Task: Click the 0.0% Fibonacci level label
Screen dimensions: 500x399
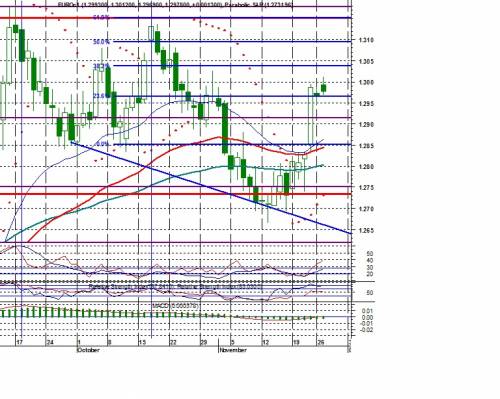Action: point(103,144)
